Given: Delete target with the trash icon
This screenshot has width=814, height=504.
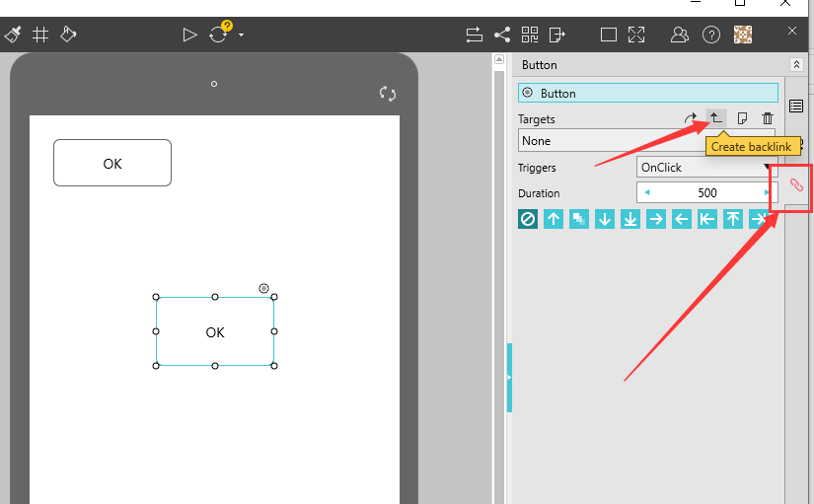Looking at the screenshot, I should point(768,118).
